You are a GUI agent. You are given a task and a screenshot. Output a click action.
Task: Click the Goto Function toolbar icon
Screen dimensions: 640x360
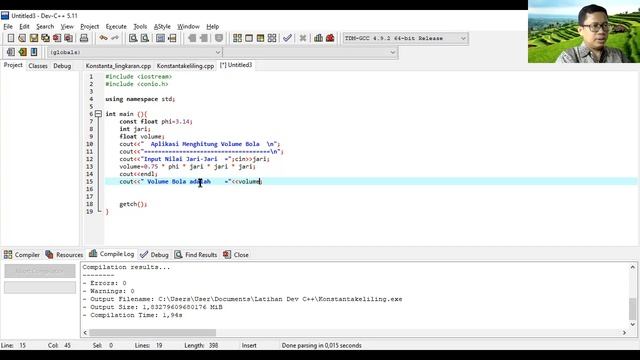coord(160,38)
